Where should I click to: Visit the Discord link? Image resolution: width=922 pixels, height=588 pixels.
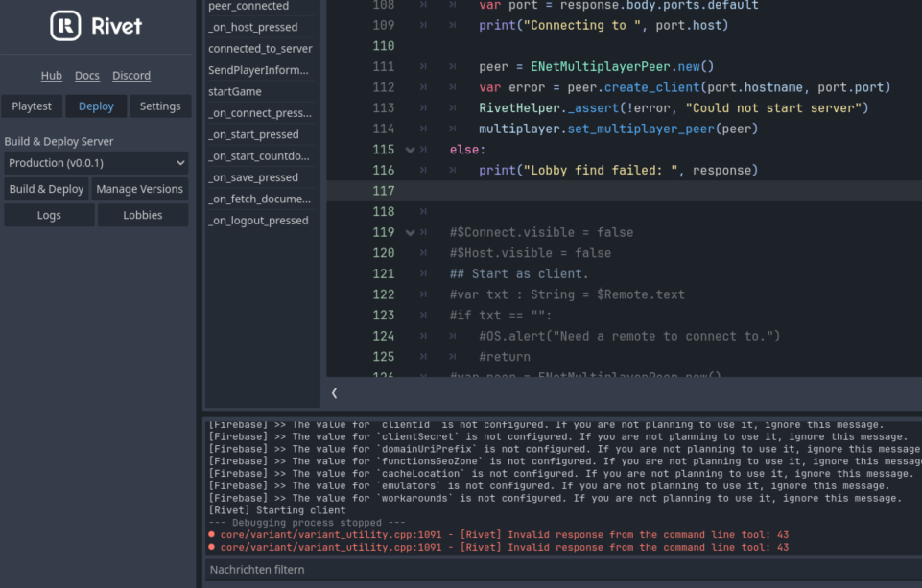[130, 76]
